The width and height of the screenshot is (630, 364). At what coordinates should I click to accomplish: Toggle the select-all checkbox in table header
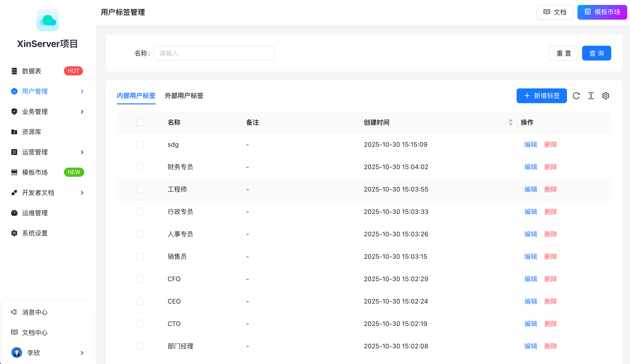coord(140,122)
